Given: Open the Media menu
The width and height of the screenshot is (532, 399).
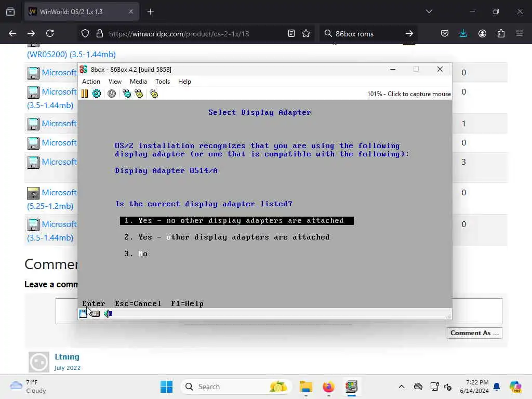Looking at the screenshot, I should [138, 82].
